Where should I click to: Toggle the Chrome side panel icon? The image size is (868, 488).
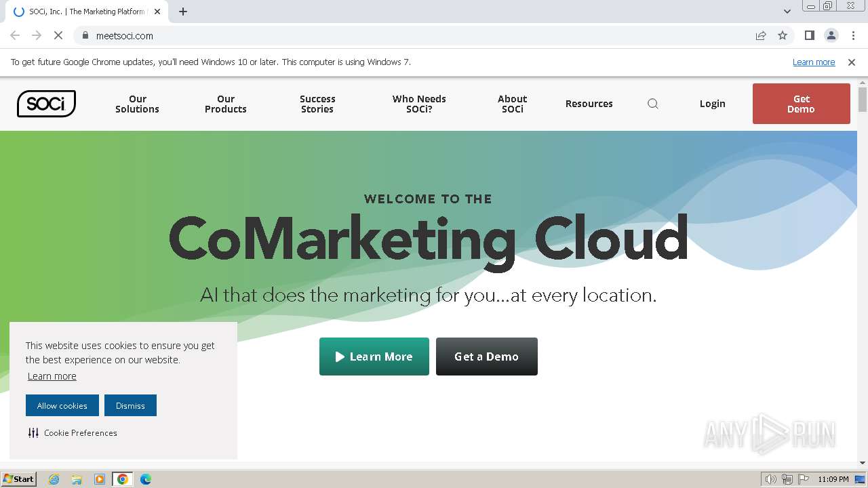(x=809, y=36)
